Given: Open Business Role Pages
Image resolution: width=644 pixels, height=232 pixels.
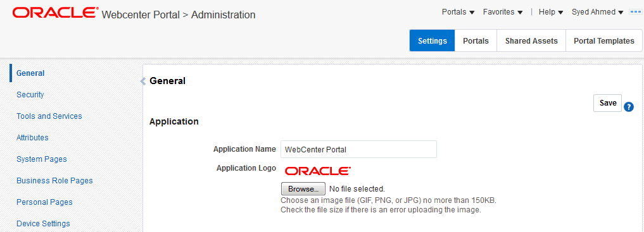Looking at the screenshot, I should (x=54, y=180).
